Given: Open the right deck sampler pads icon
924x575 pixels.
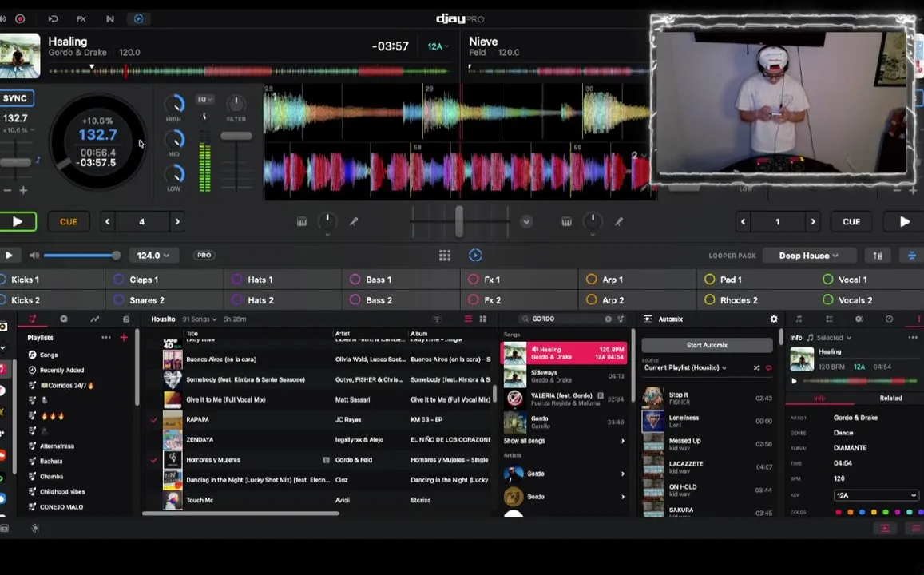Looking at the screenshot, I should (566, 221).
